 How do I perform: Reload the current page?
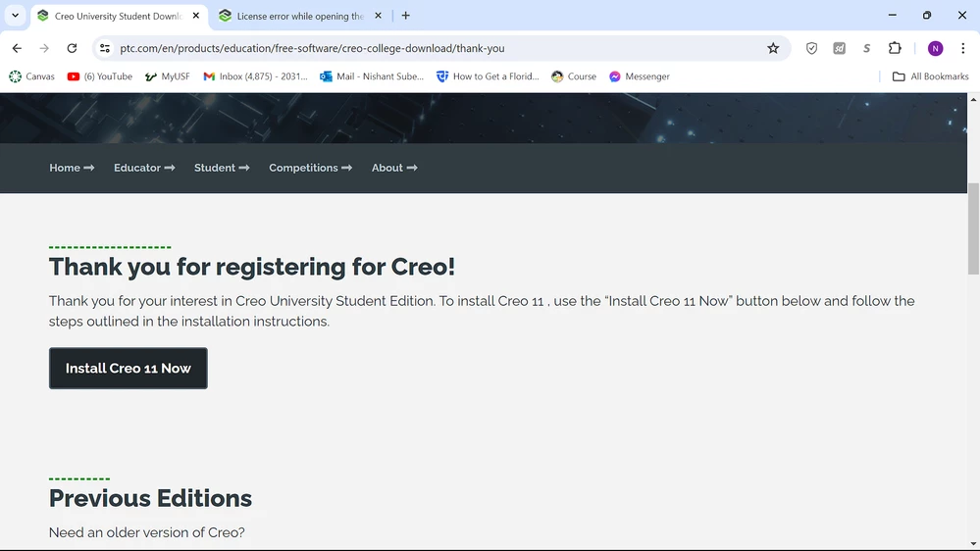[x=72, y=48]
